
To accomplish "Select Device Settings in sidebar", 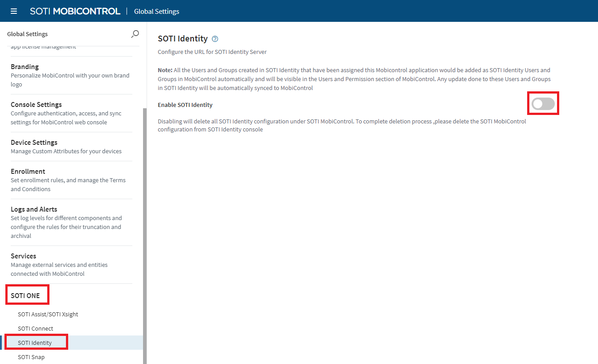I will (34, 142).
